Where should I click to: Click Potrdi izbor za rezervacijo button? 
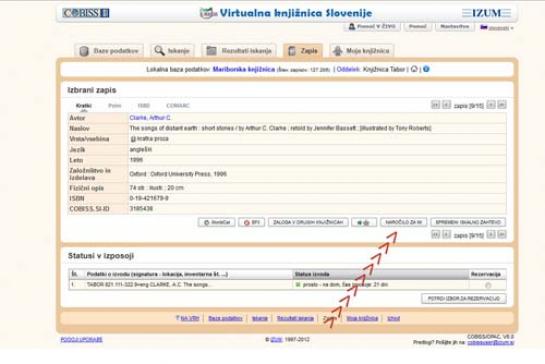464,299
